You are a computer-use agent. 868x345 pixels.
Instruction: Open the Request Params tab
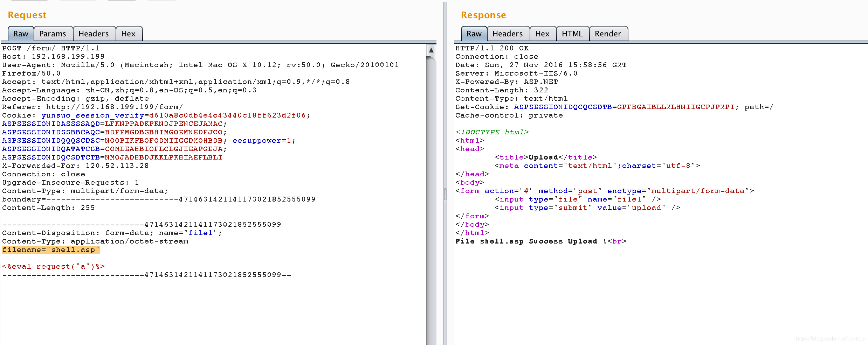(53, 34)
